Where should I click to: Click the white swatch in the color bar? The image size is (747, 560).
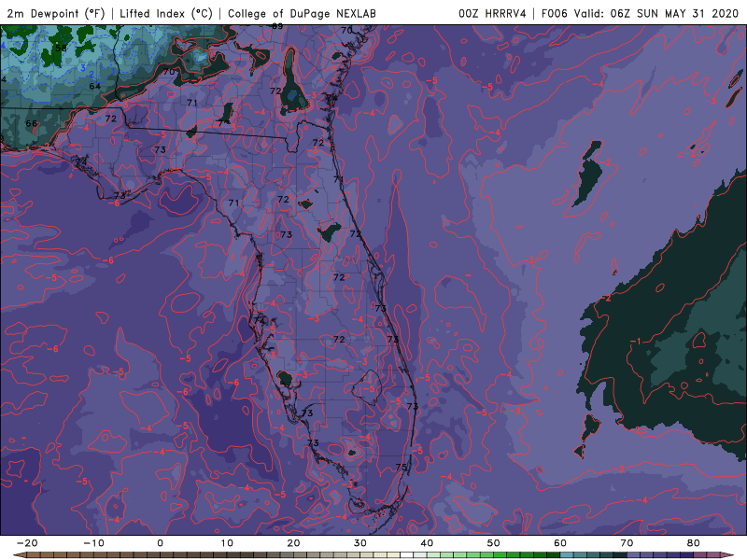pos(407,555)
